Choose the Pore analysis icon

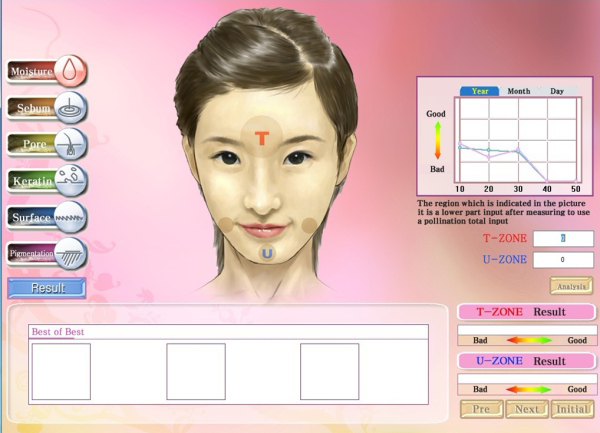tap(71, 144)
